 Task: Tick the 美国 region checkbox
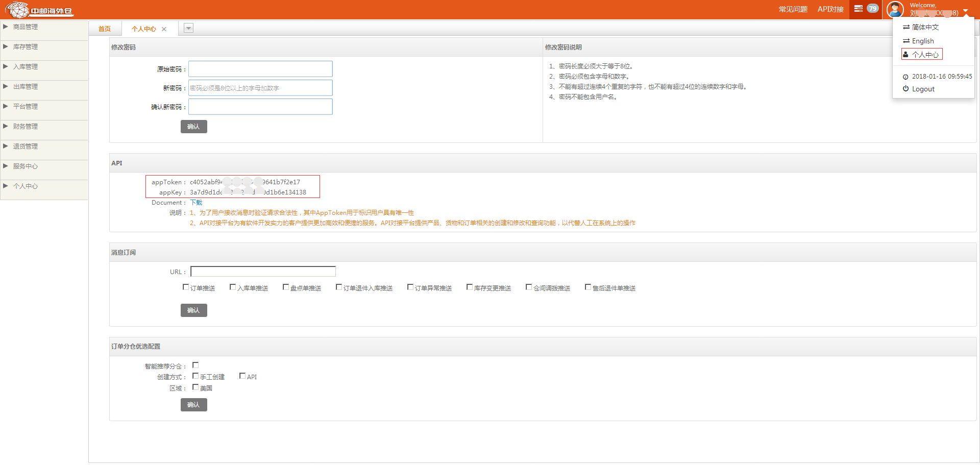[x=195, y=387]
